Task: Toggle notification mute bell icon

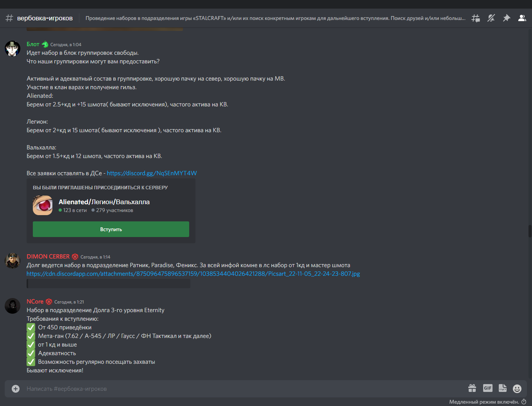Action: pos(491,18)
